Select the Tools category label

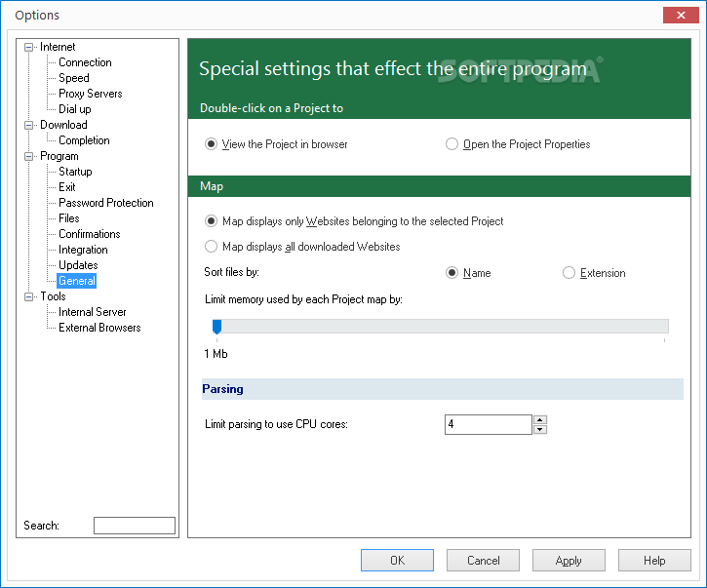point(53,296)
